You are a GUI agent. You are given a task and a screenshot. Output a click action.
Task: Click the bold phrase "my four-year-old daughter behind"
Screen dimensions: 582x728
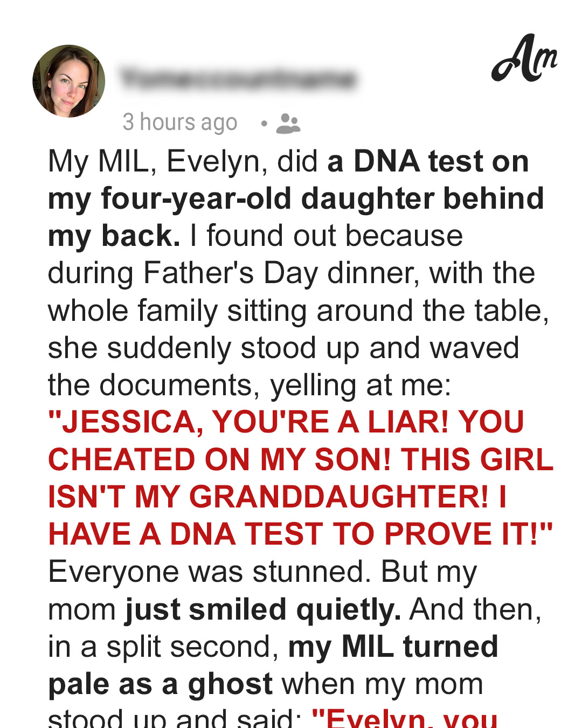click(296, 199)
